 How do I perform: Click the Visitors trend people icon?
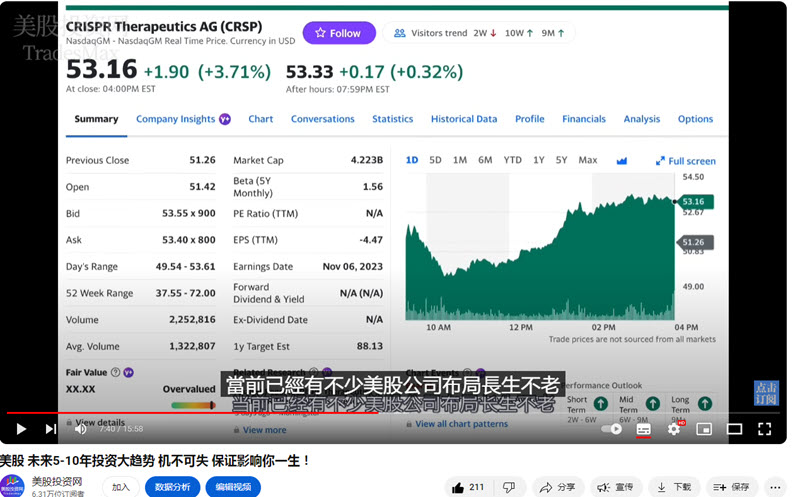399,33
